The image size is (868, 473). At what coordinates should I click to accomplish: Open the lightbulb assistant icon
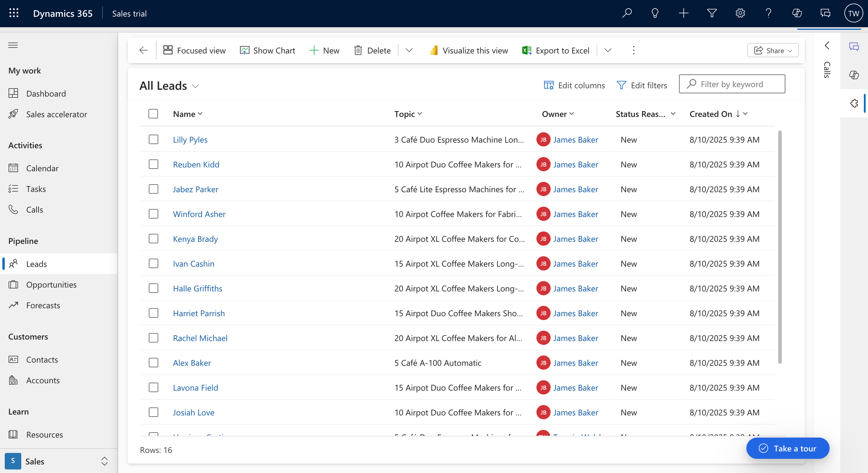(x=655, y=13)
